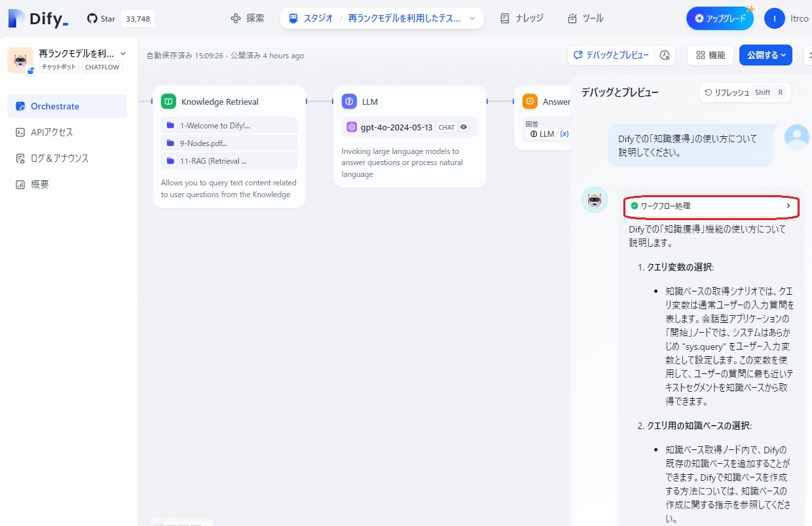This screenshot has height=526, width=812.
Task: Click the LLM node description text
Action: pos(401,163)
